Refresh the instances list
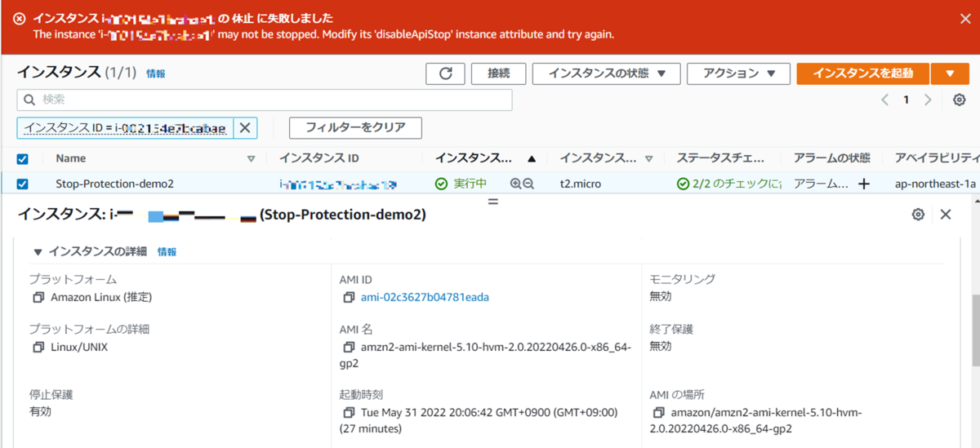 (x=445, y=73)
